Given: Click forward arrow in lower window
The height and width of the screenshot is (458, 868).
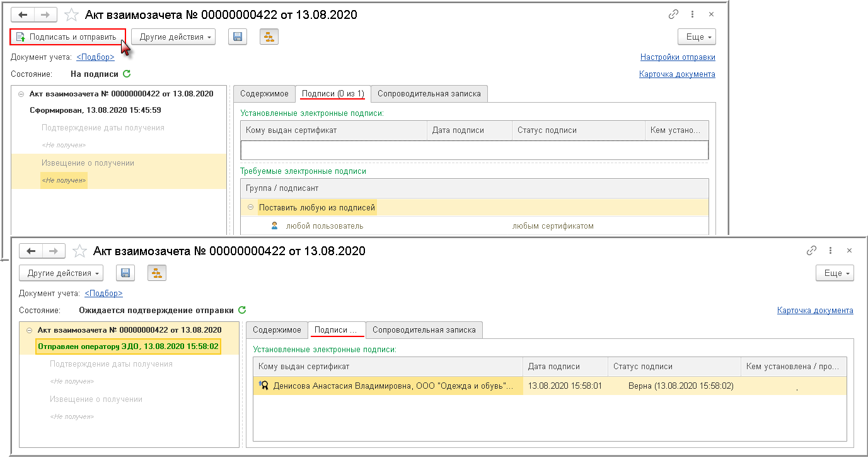Looking at the screenshot, I should click(x=54, y=251).
